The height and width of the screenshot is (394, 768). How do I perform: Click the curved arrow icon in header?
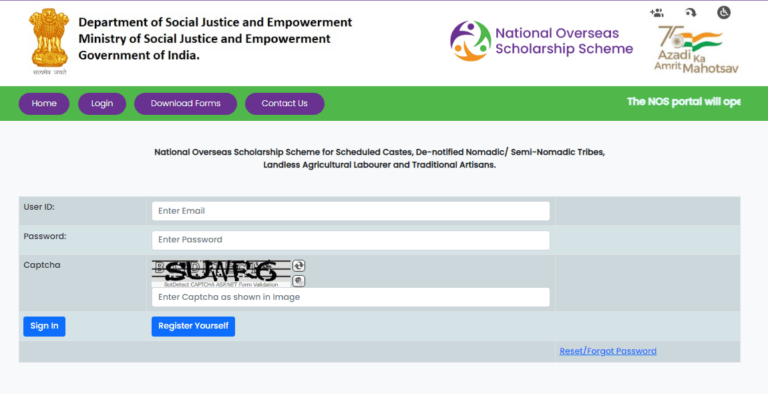tap(691, 13)
